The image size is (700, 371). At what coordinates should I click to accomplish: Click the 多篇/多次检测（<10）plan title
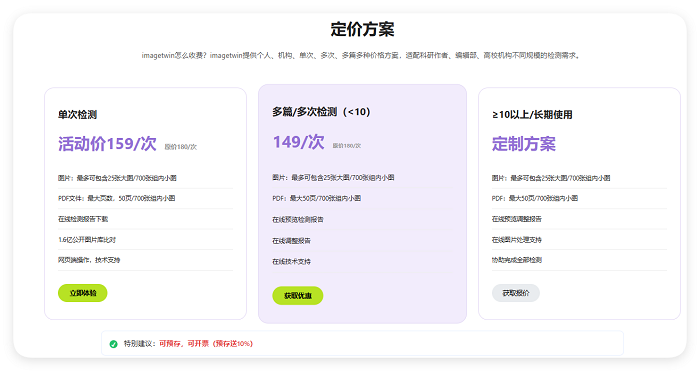tap(321, 112)
